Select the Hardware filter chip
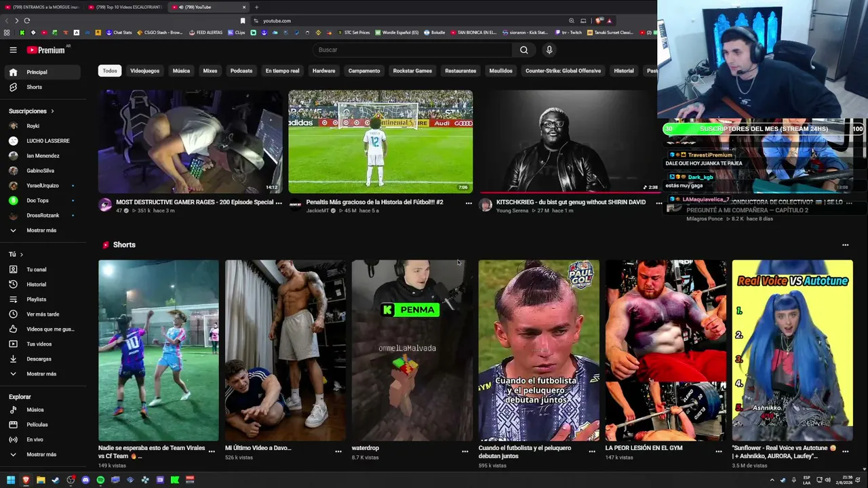 324,70
